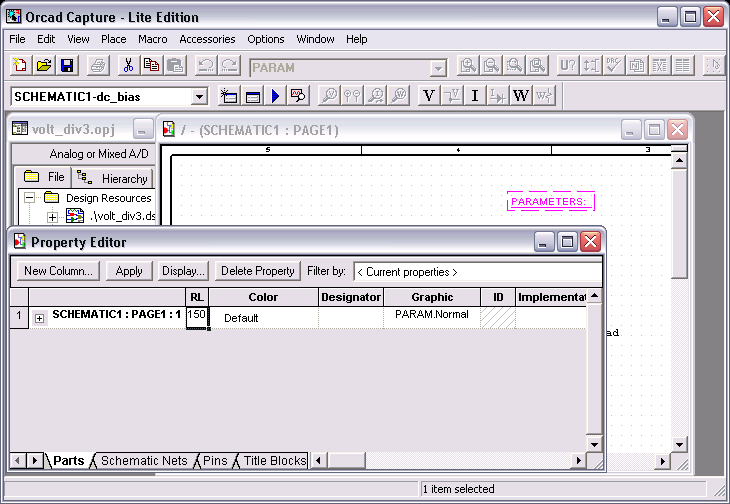730x504 pixels.
Task: Paste from clipboard toolbar icon
Action: pyautogui.click(x=175, y=66)
